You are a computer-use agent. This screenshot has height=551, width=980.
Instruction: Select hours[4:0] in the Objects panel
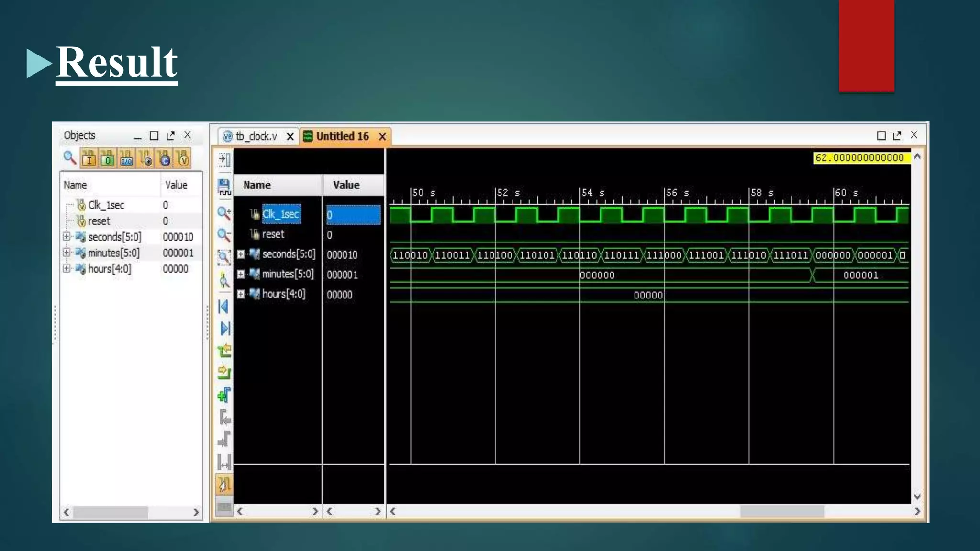tap(109, 269)
